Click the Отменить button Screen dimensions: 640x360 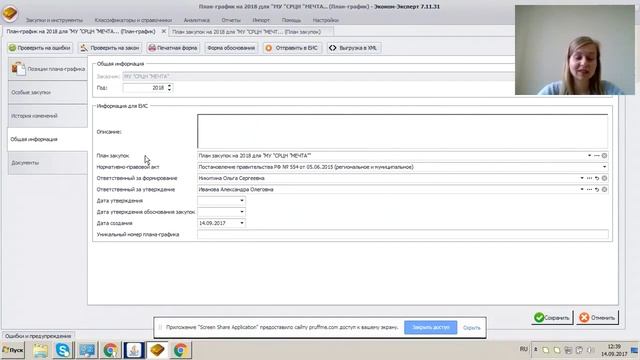tap(597, 318)
